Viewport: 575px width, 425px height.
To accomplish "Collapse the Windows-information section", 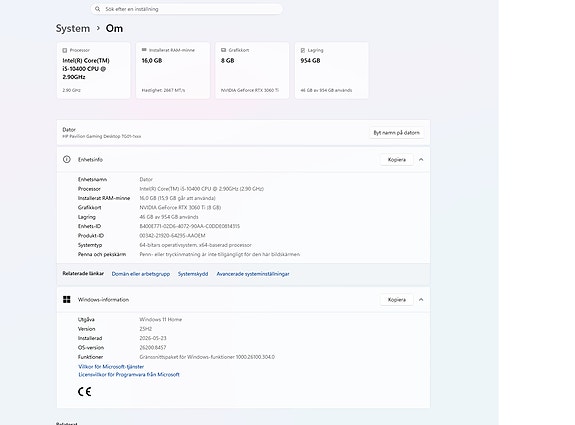I will [421, 300].
